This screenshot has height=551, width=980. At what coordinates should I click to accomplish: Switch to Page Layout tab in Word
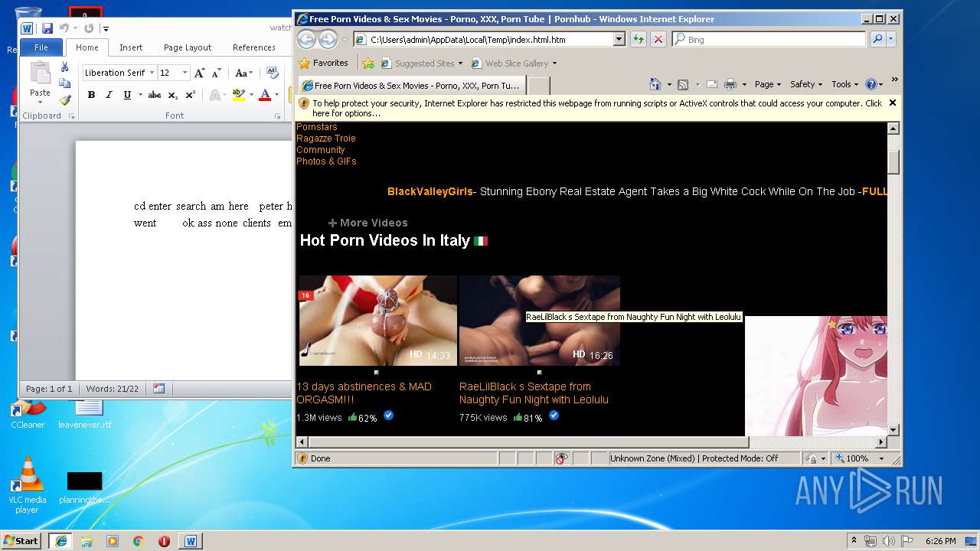pyautogui.click(x=188, y=47)
